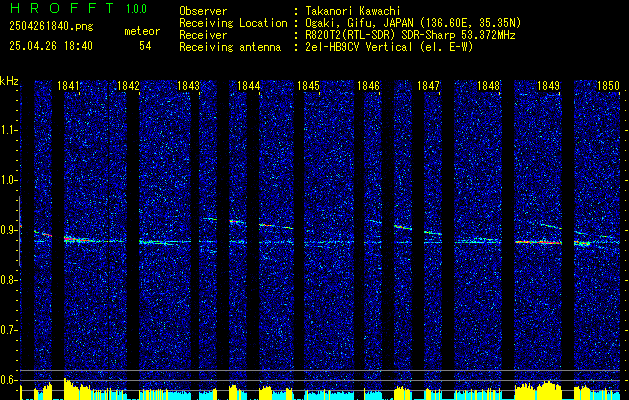This screenshot has width=629, height=400.
Task: Click the 0.7 kHz axis label
Action: click(x=8, y=330)
